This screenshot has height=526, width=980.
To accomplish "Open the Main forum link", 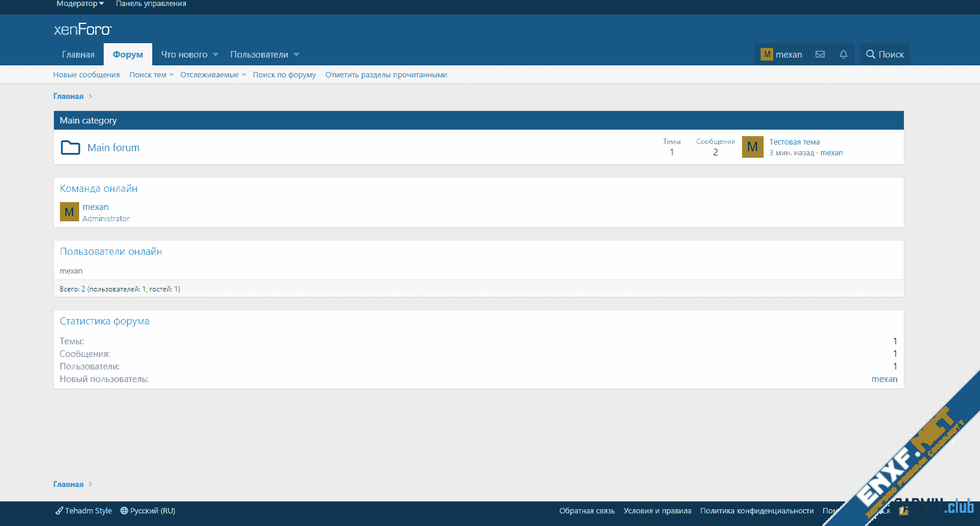I will tap(113, 148).
